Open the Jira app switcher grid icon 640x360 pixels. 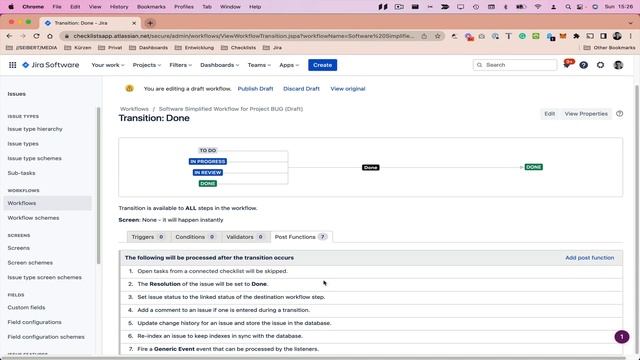click(x=13, y=65)
